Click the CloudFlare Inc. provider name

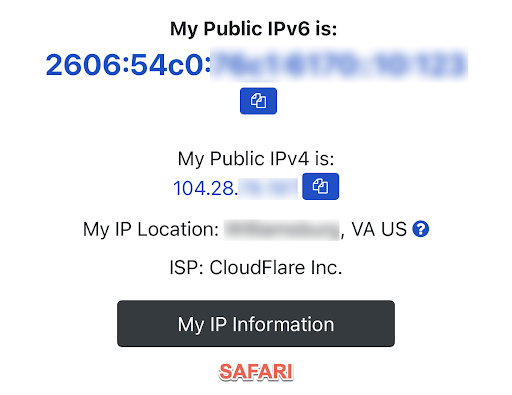(x=276, y=268)
